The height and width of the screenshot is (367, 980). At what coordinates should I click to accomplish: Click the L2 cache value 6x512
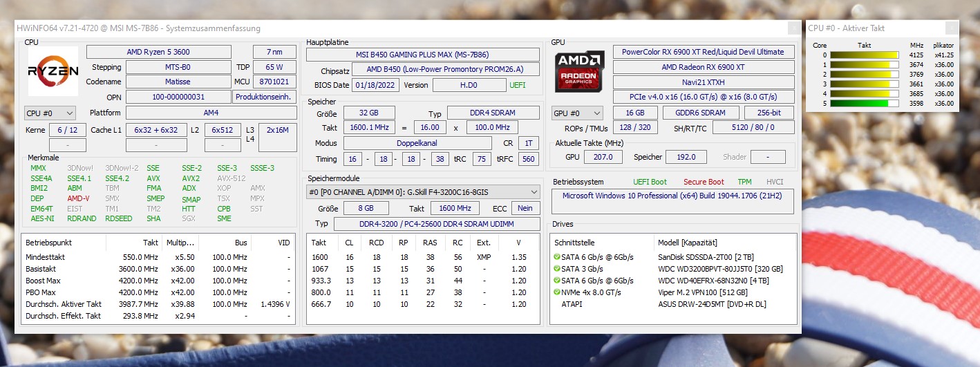coord(223,130)
